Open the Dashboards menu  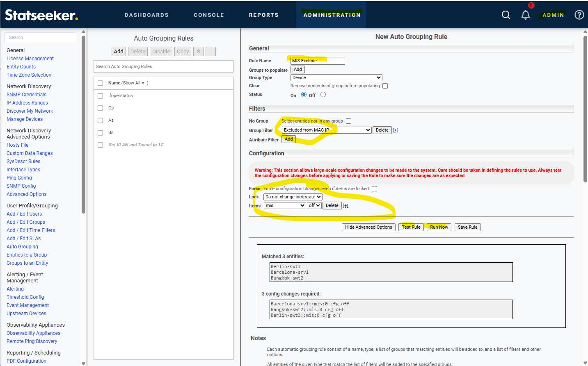pos(146,15)
